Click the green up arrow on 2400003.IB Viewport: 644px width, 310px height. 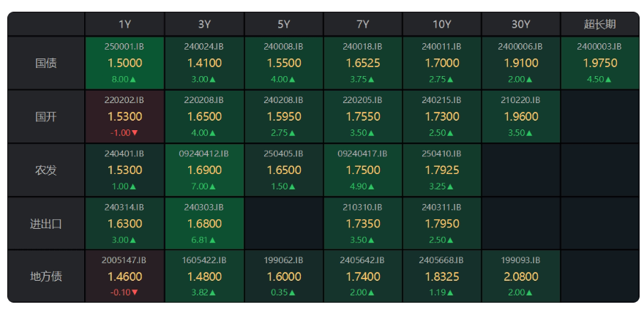608,80
